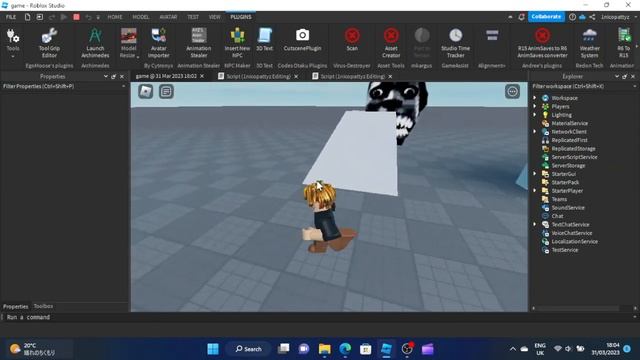640x360 pixels.
Task: Click the notifications bell icon
Action: pyautogui.click(x=521, y=17)
